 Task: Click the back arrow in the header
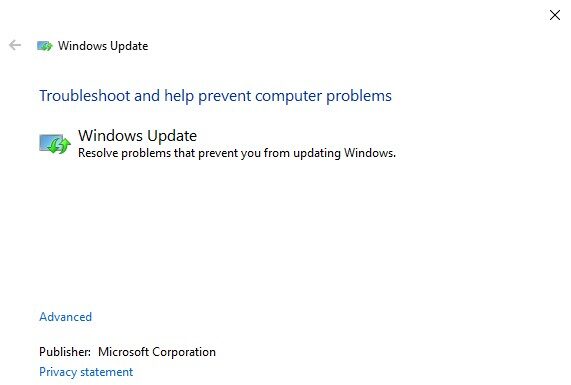coord(15,45)
